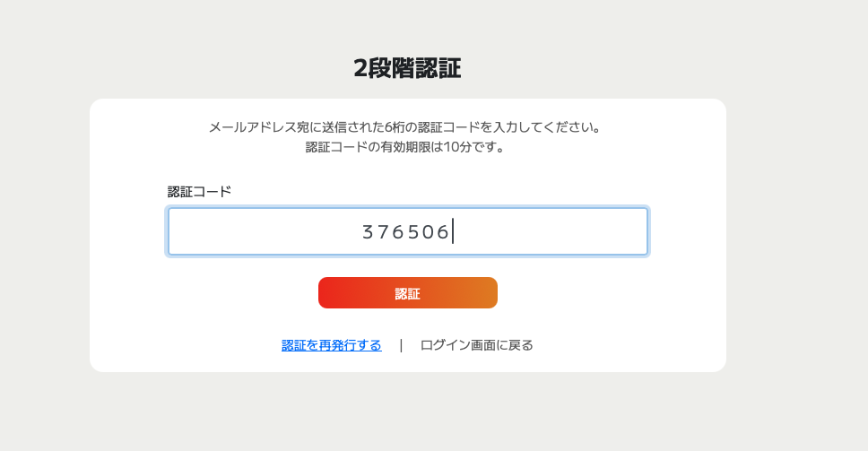Click the メールアドレス宛 instruction sentence
The image size is (868, 451).
click(404, 127)
